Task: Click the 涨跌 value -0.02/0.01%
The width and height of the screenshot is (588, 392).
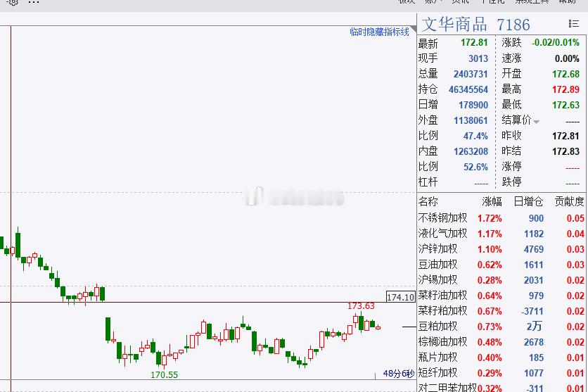Action: 556,43
